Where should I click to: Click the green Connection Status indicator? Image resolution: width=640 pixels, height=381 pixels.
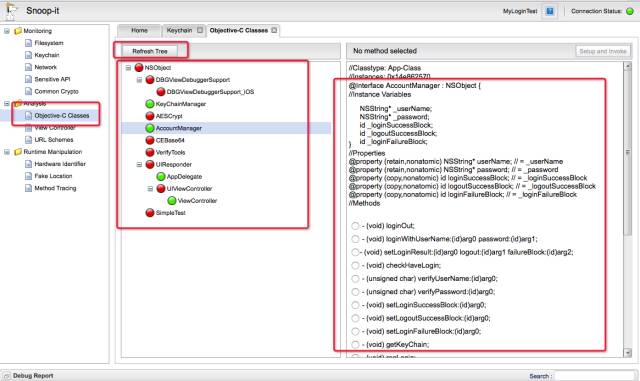pos(630,11)
